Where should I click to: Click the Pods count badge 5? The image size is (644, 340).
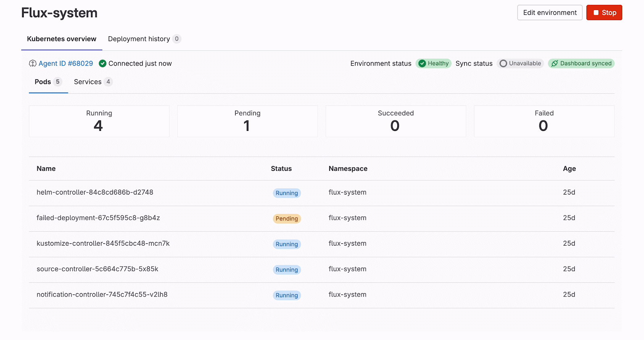(58, 82)
